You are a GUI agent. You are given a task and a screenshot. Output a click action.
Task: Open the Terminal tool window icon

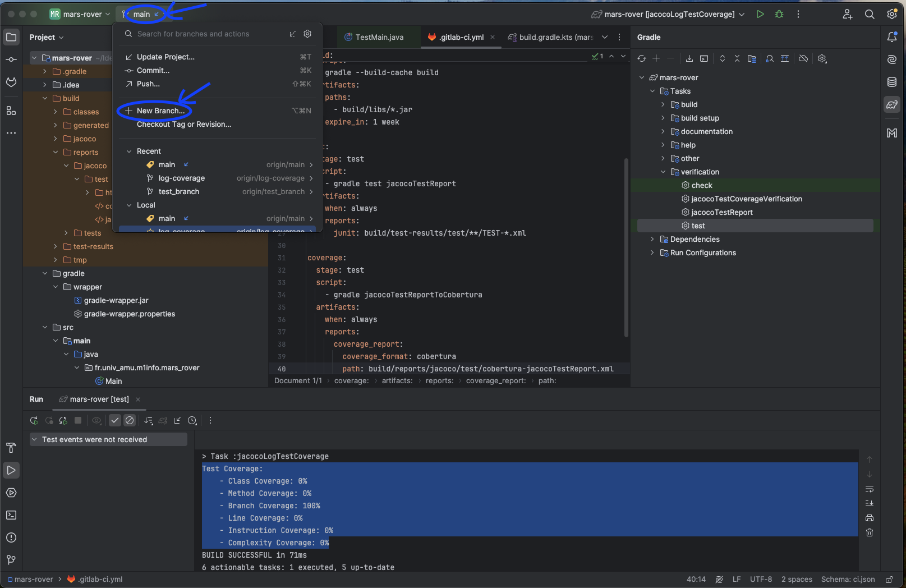click(11, 515)
